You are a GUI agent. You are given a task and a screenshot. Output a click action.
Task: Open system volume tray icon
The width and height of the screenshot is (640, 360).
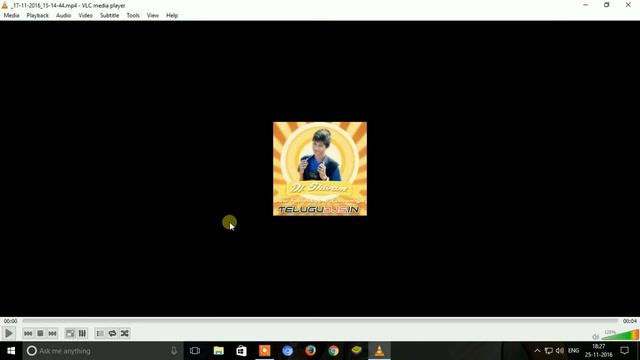(x=560, y=351)
